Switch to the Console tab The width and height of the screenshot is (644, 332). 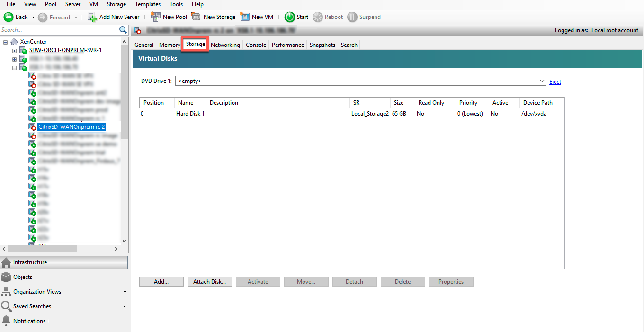pos(256,45)
